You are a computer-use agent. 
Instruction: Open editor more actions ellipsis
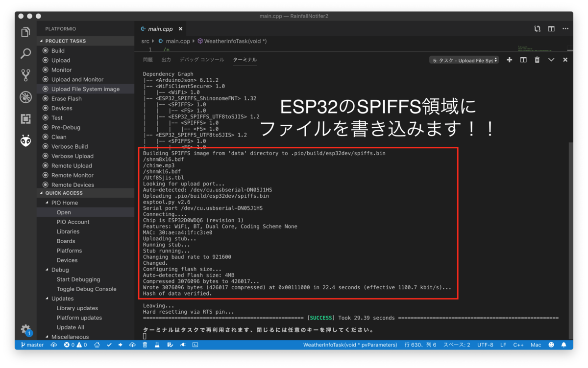click(x=565, y=29)
